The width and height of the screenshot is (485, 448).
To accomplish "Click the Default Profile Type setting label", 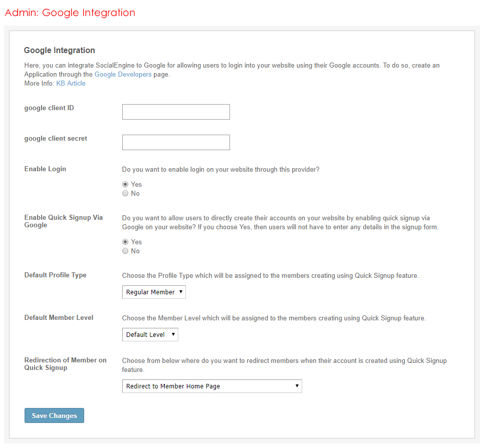I will tap(55, 275).
